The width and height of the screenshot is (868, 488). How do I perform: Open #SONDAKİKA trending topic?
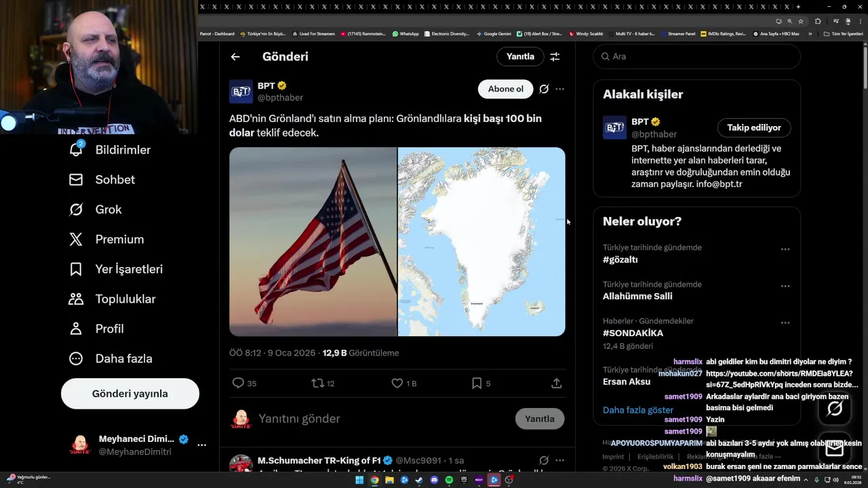point(633,333)
